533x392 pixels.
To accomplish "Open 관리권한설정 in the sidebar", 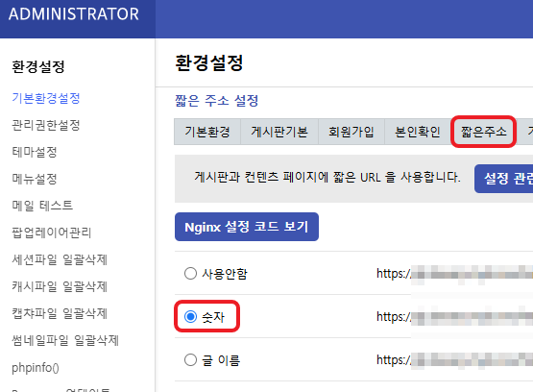I will click(x=46, y=125).
